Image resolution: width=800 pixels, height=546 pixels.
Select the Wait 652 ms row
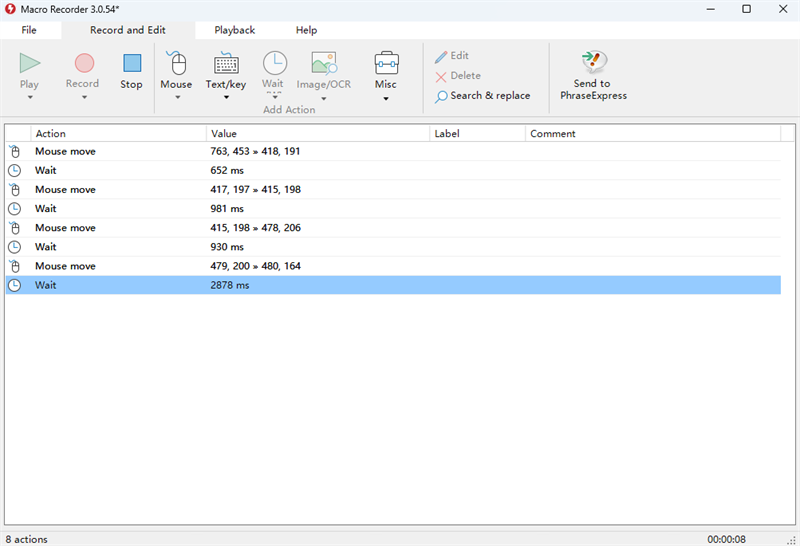pos(46,171)
